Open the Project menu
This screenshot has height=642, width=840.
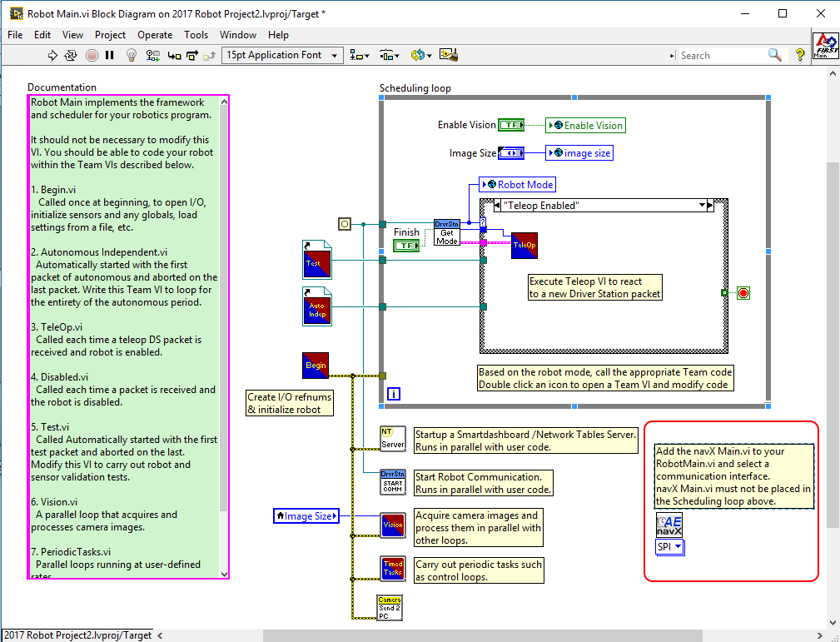[110, 35]
